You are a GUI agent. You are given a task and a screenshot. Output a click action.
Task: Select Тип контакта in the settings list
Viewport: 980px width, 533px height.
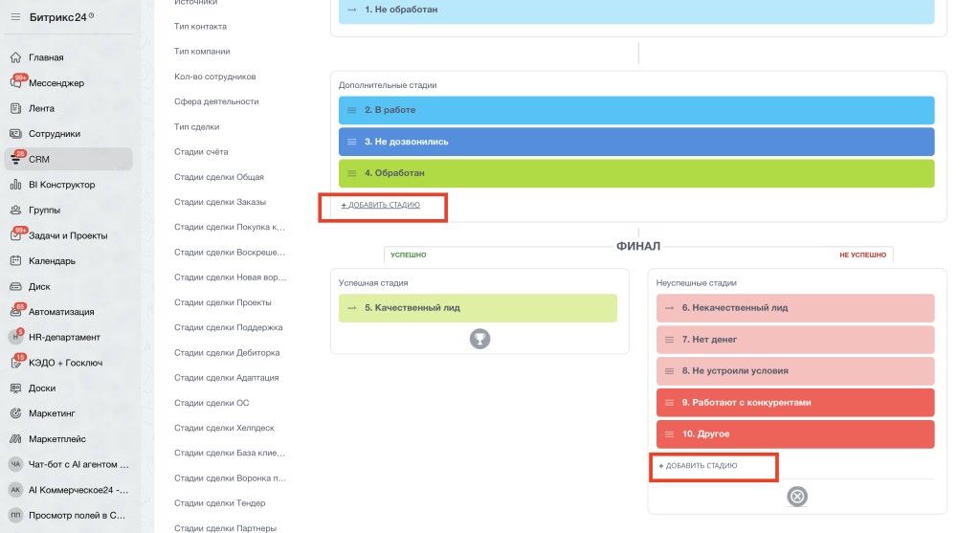point(200,26)
